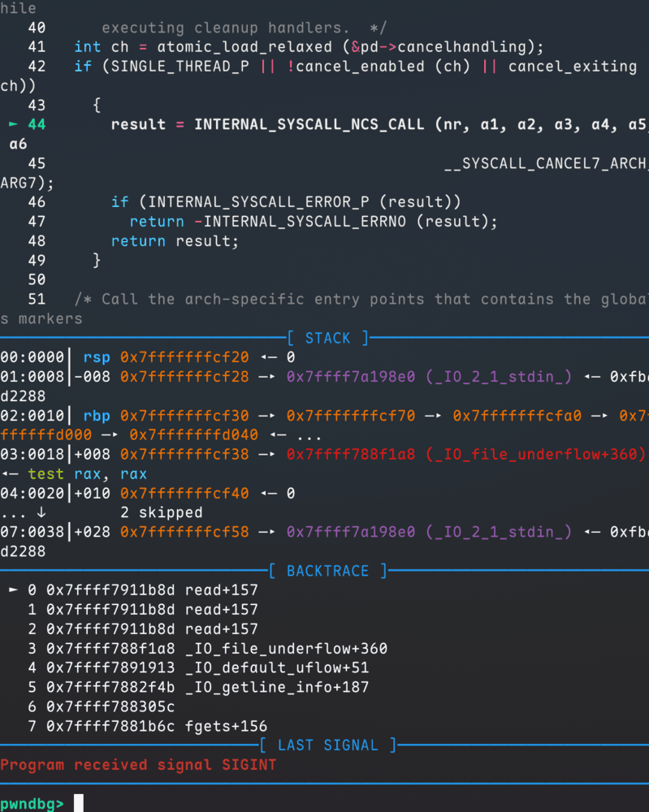This screenshot has height=812, width=649.
Task: Click red _IO_file_underflow+360 stack pointer
Action: pos(466,455)
